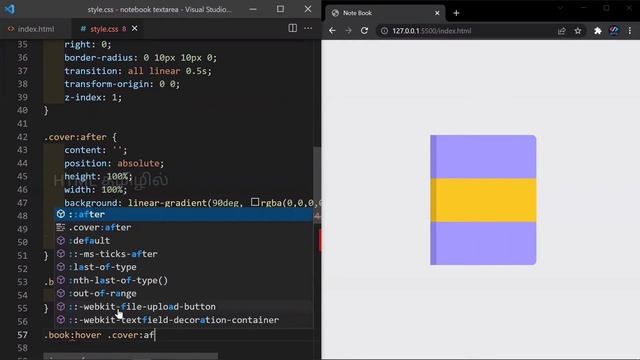The height and width of the screenshot is (360, 640).
Task: Select the :out-of-range suggestion
Action: 184,293
